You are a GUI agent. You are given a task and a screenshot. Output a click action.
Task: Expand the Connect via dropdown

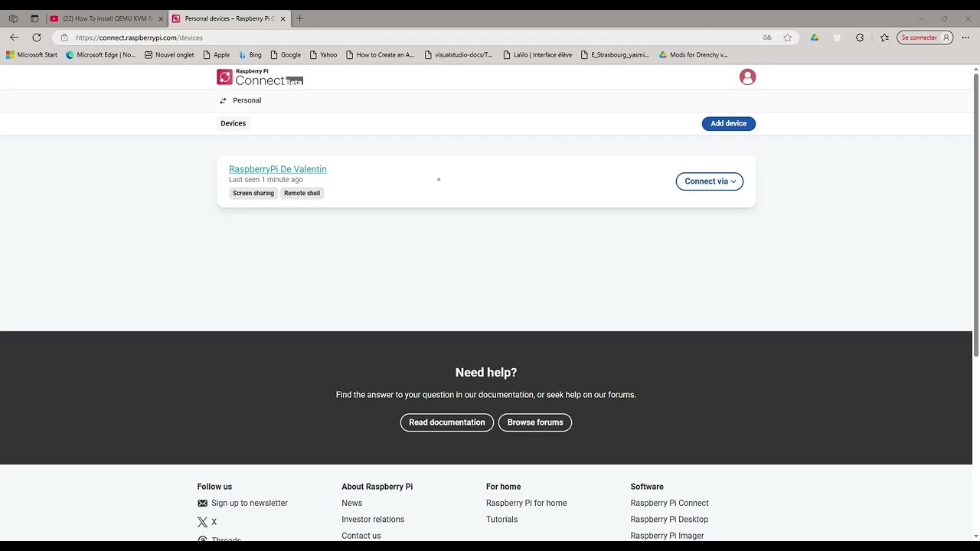click(x=710, y=181)
